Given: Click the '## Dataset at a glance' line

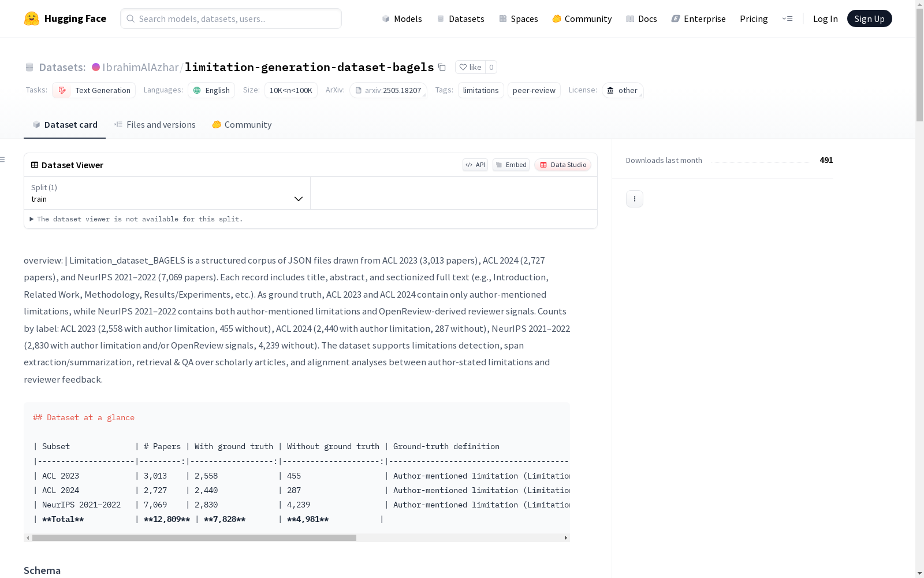Looking at the screenshot, I should pos(84,417).
